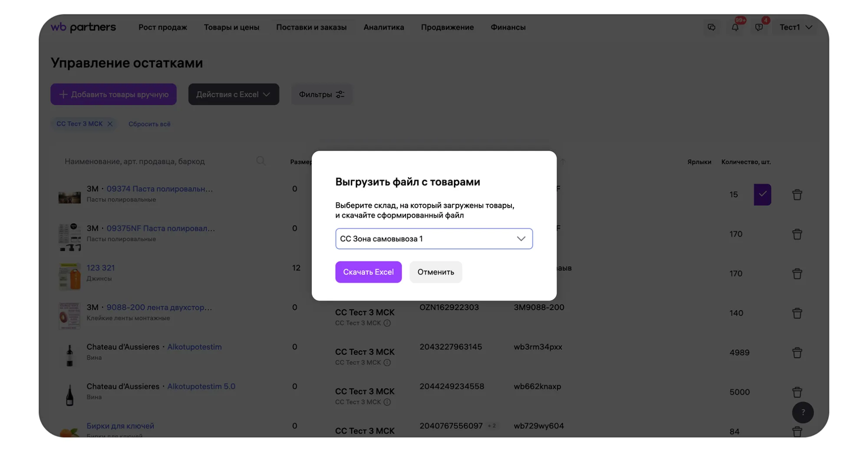The height and width of the screenshot is (452, 868).
Task: Remove the СС Тест 3 МСК filter chip
Action: 110,124
